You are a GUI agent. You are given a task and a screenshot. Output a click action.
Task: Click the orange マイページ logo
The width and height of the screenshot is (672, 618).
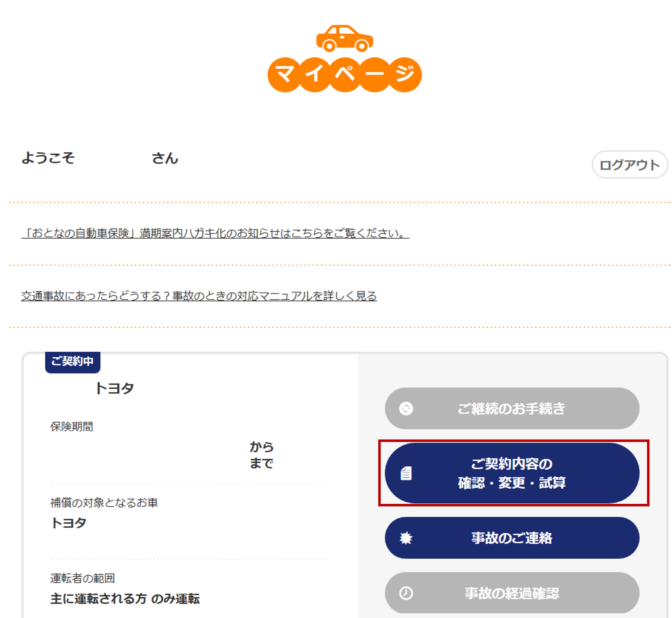(344, 74)
